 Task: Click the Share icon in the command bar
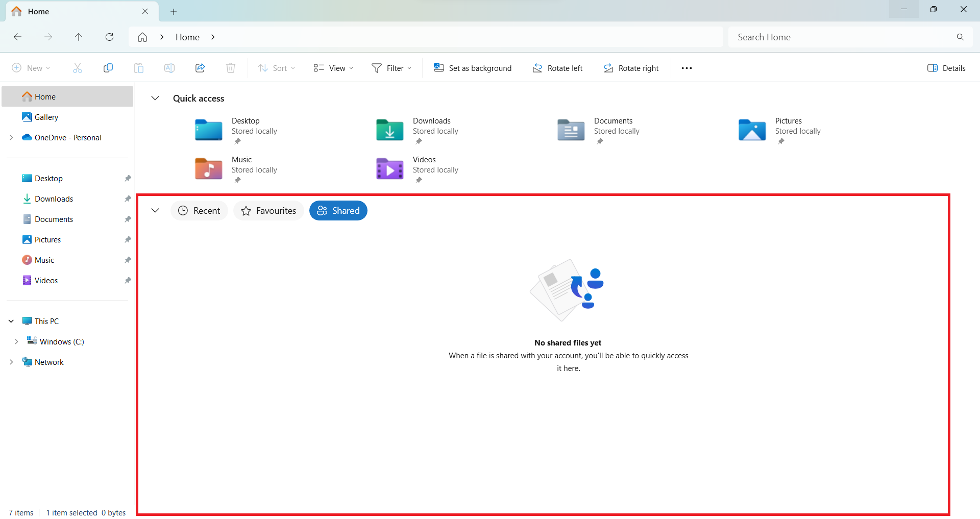(x=200, y=67)
